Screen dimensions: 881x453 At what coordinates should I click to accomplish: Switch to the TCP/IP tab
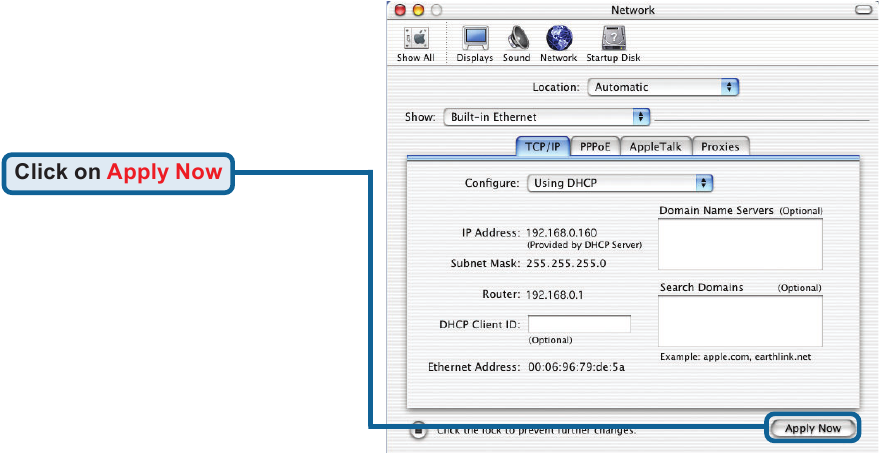[544, 146]
